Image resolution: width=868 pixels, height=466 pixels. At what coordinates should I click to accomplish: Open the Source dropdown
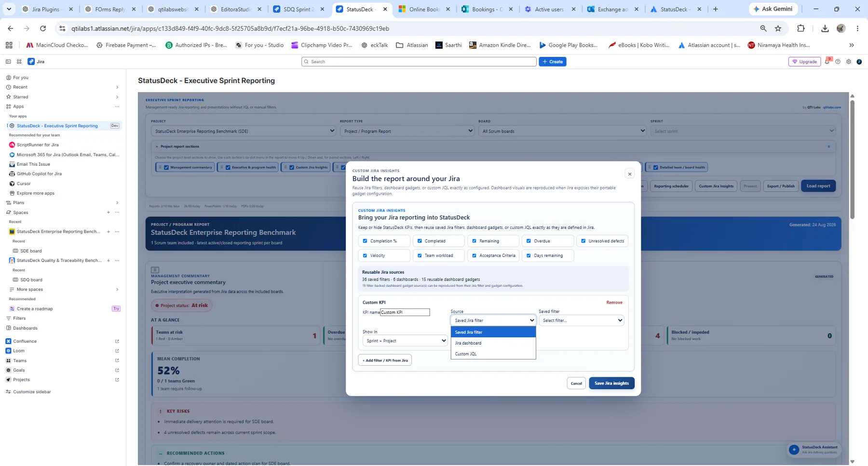[493, 320]
